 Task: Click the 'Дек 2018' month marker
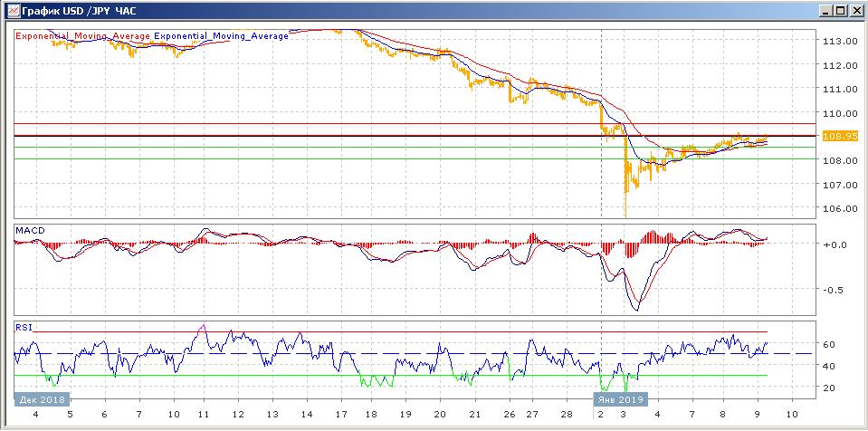tap(41, 397)
